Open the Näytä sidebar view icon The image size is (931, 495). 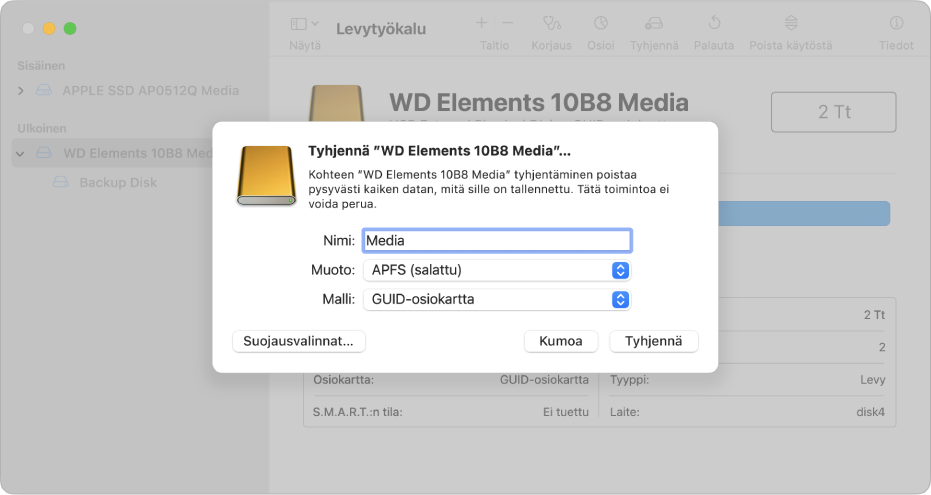tap(299, 24)
